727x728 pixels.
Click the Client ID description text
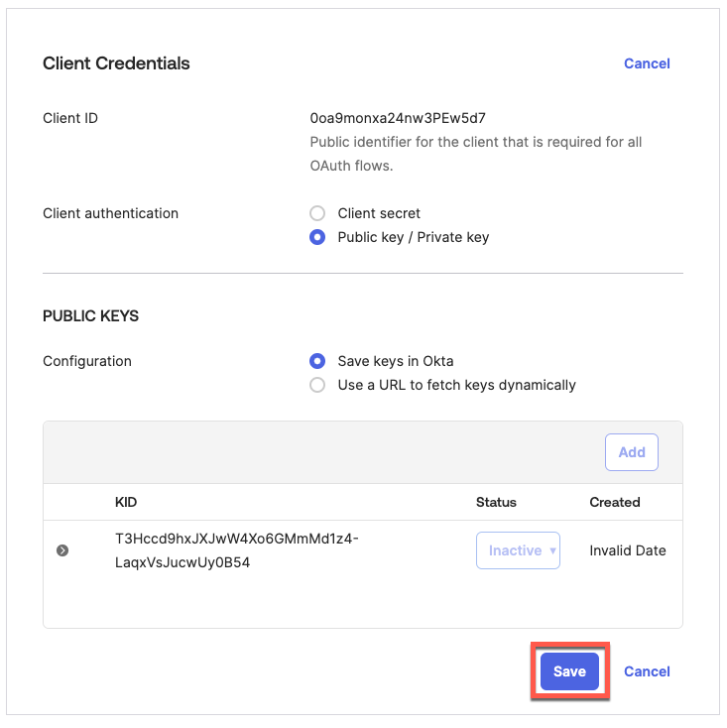[x=475, y=154]
